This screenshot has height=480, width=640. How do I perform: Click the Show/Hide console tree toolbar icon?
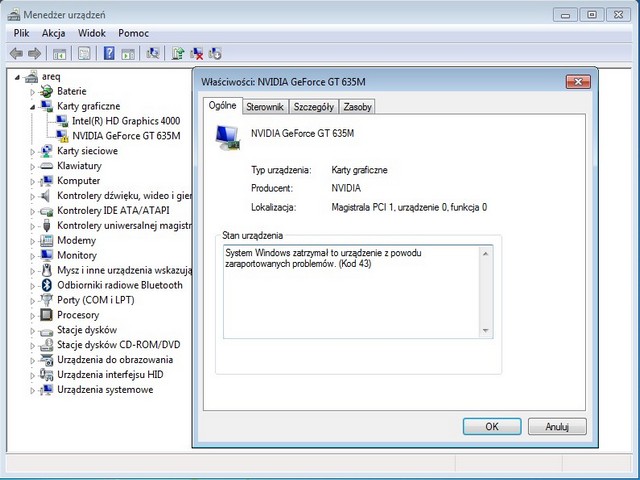tap(60, 53)
